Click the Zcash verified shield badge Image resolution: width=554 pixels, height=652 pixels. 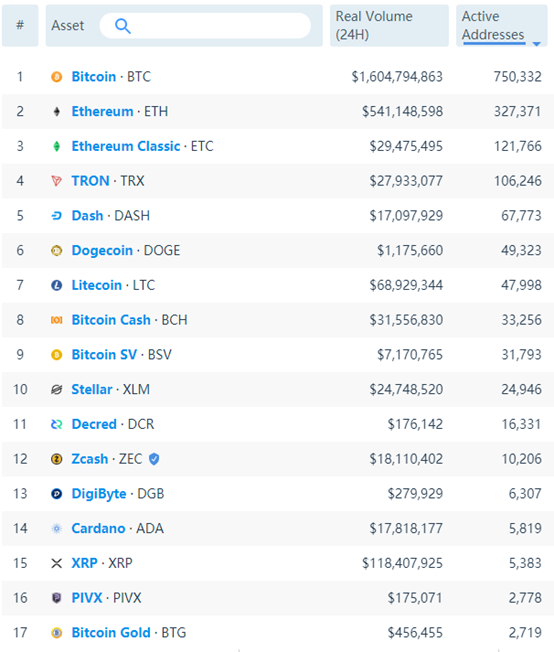154,459
